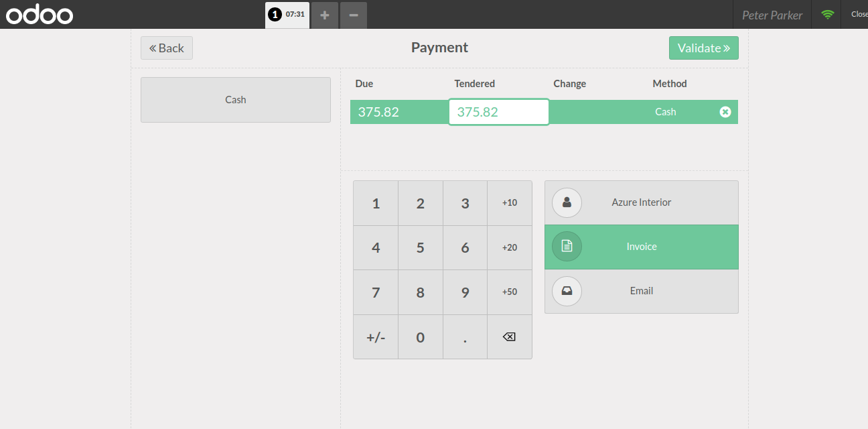Go Back to the previous screen
868x429 pixels.
pyautogui.click(x=167, y=48)
